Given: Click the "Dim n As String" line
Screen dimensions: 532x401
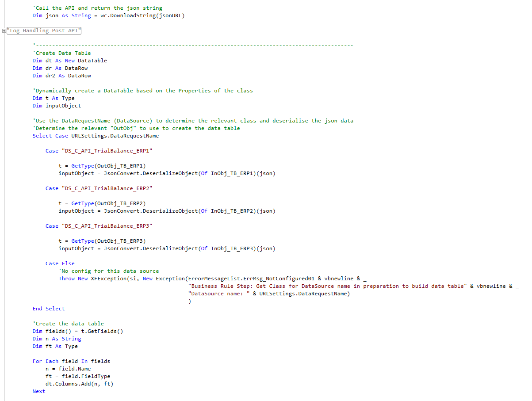Looking at the screenshot, I should point(57,339).
